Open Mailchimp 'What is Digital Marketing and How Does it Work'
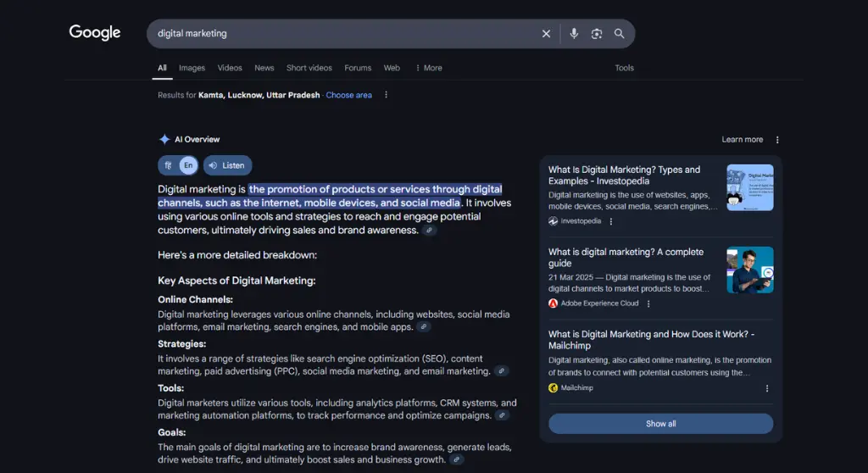Image resolution: width=868 pixels, height=473 pixels. [x=652, y=340]
